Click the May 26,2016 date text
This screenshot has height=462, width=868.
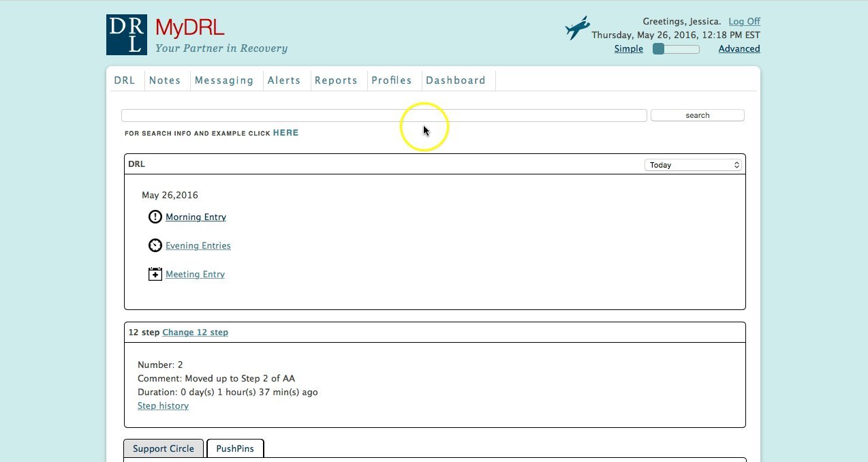click(170, 195)
